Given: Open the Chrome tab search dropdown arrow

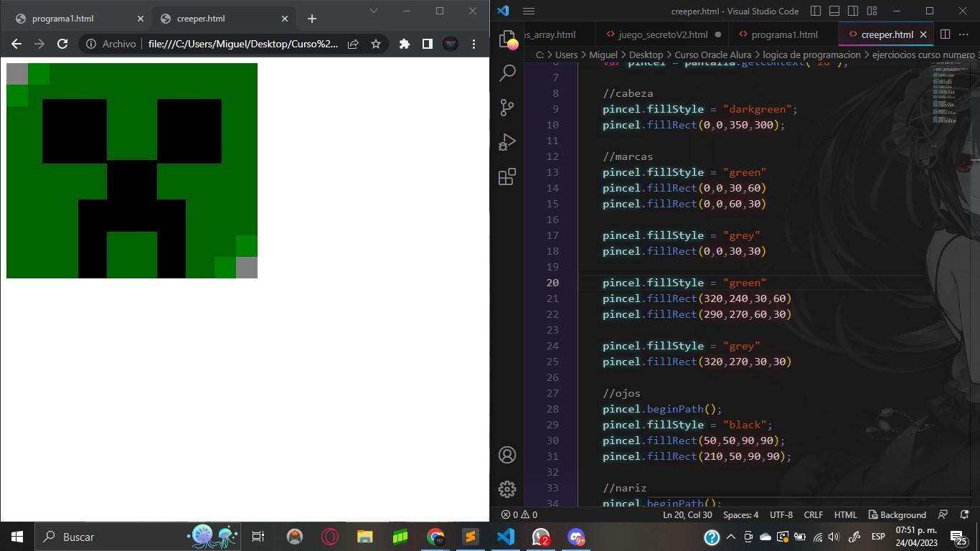Looking at the screenshot, I should click(x=373, y=11).
